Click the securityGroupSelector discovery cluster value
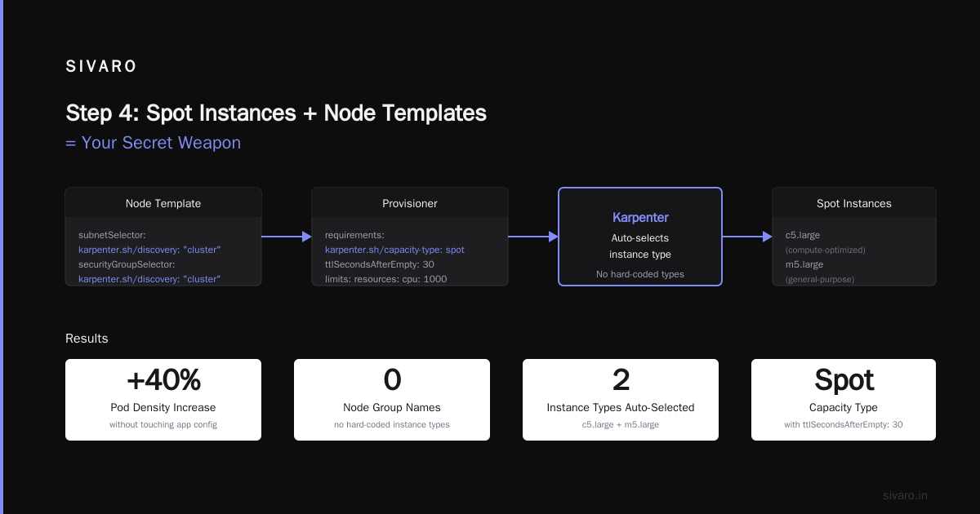 [149, 279]
